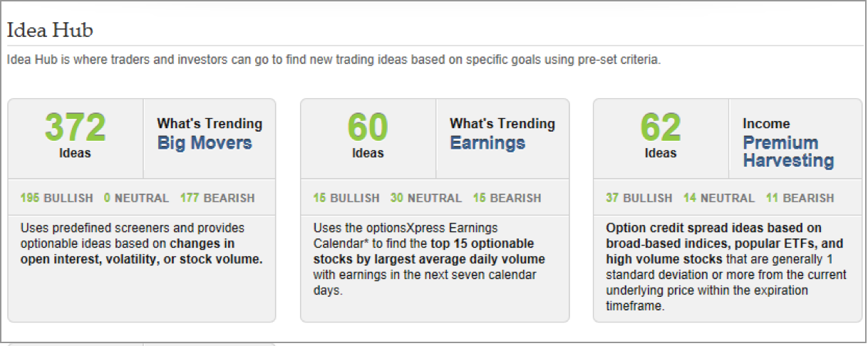The width and height of the screenshot is (868, 346).
Task: Click the Income category label
Action: point(766,124)
